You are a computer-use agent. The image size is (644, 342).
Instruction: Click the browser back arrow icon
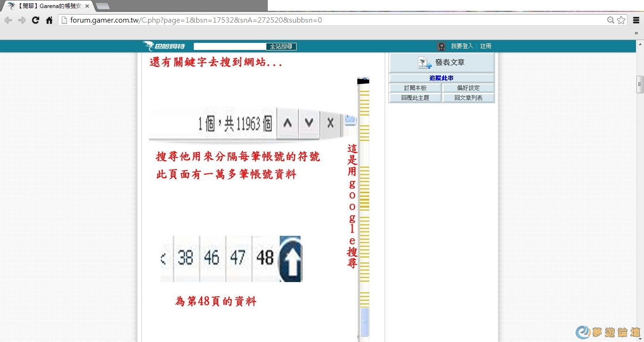point(8,20)
